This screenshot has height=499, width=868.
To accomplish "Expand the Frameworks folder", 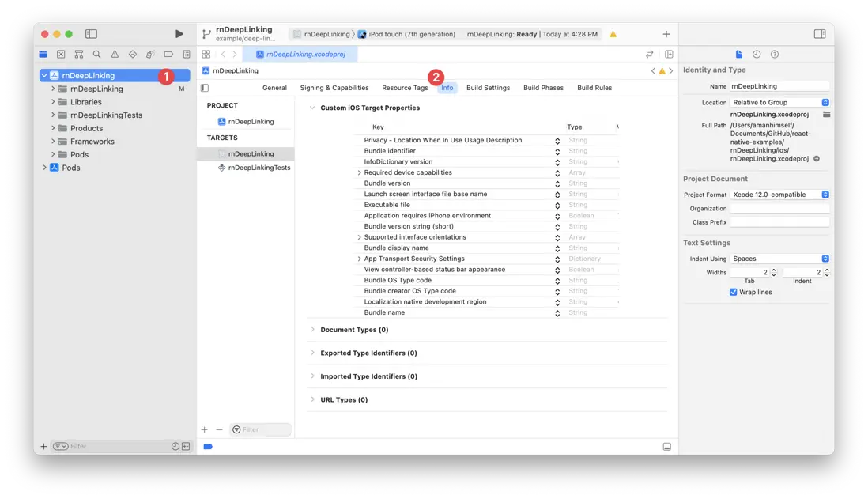I will (53, 142).
